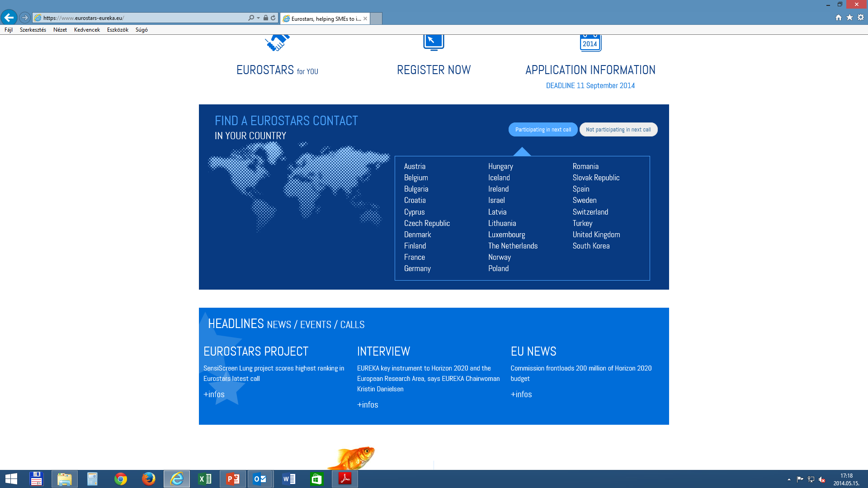Click the monitor cursor Register icon
Image resolution: width=868 pixels, height=488 pixels.
click(434, 42)
